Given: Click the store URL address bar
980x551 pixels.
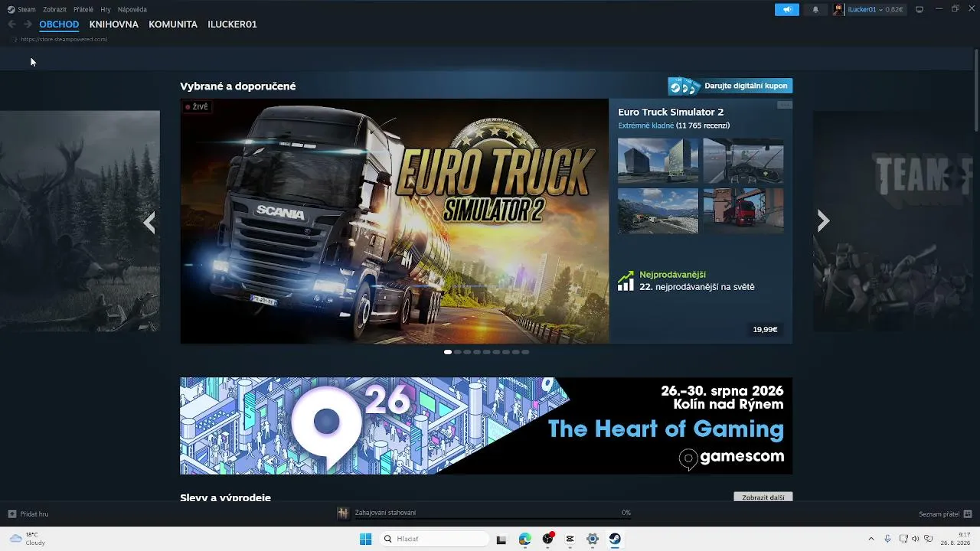Looking at the screenshot, I should (64, 39).
